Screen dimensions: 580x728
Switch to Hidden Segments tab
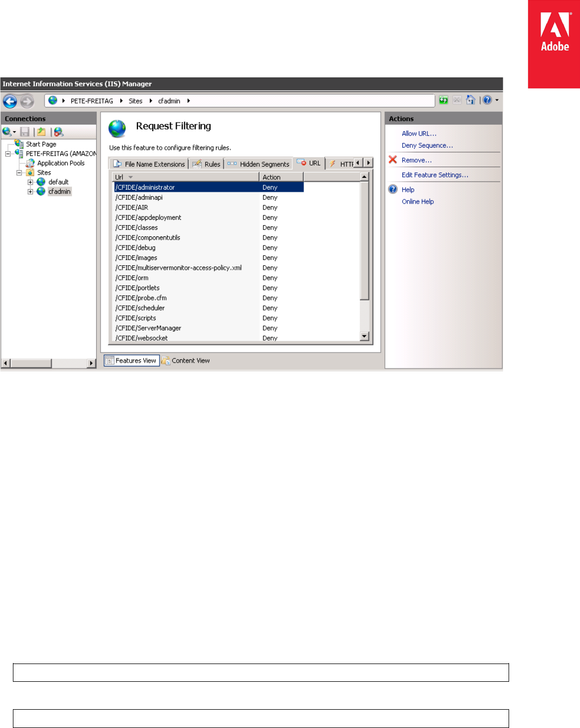[258, 164]
